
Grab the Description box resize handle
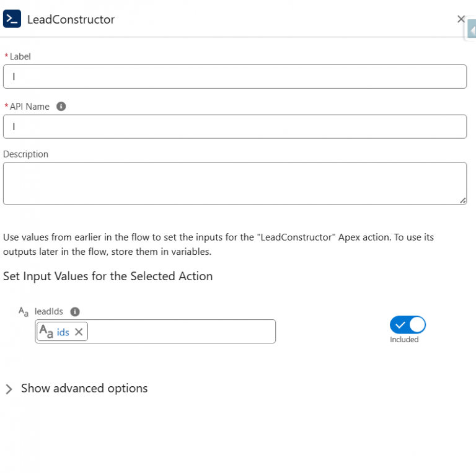(x=463, y=201)
